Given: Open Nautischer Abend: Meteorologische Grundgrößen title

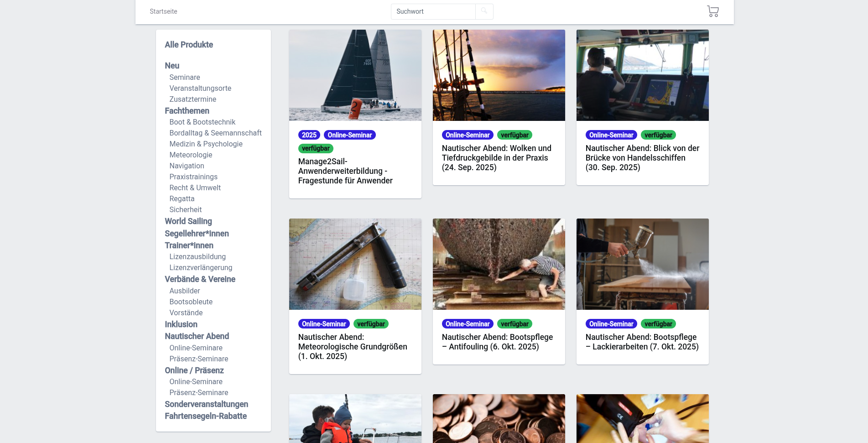Looking at the screenshot, I should [x=352, y=347].
